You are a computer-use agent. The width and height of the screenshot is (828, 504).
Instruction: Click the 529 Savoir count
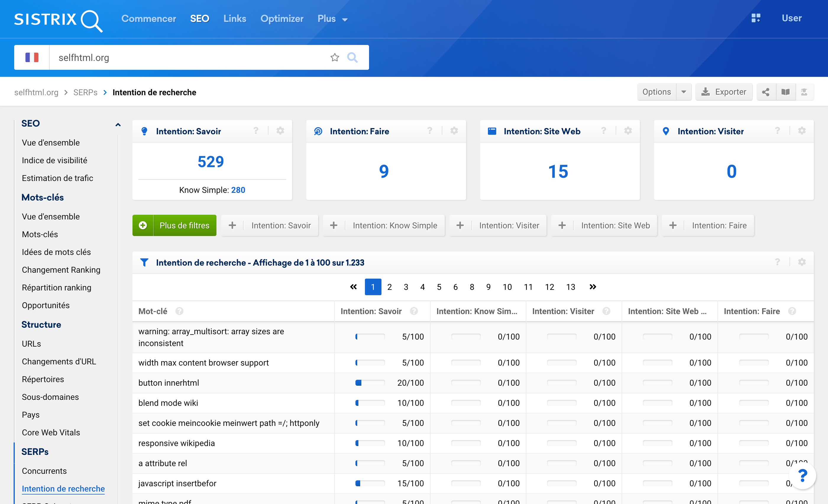(211, 161)
